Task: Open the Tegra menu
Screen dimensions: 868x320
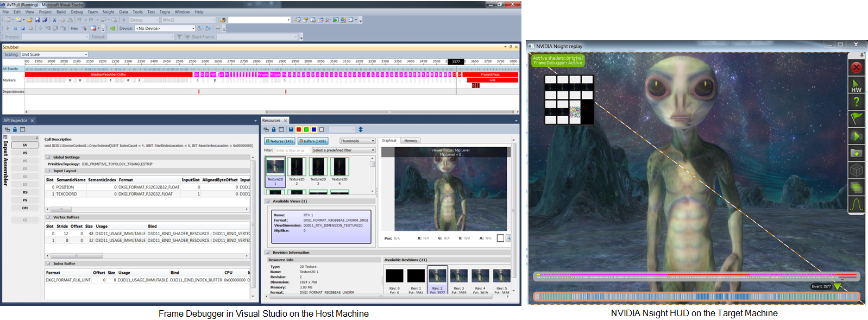Action: click(165, 11)
